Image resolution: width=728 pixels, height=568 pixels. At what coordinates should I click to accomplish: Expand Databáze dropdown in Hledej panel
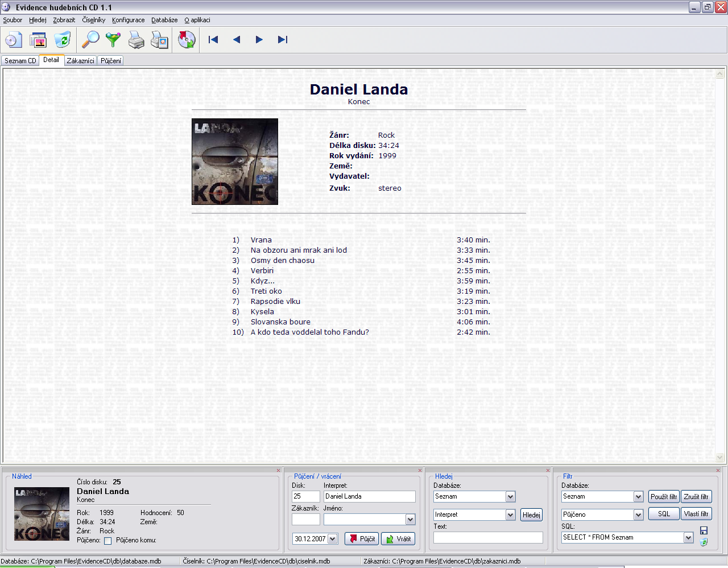click(x=510, y=497)
